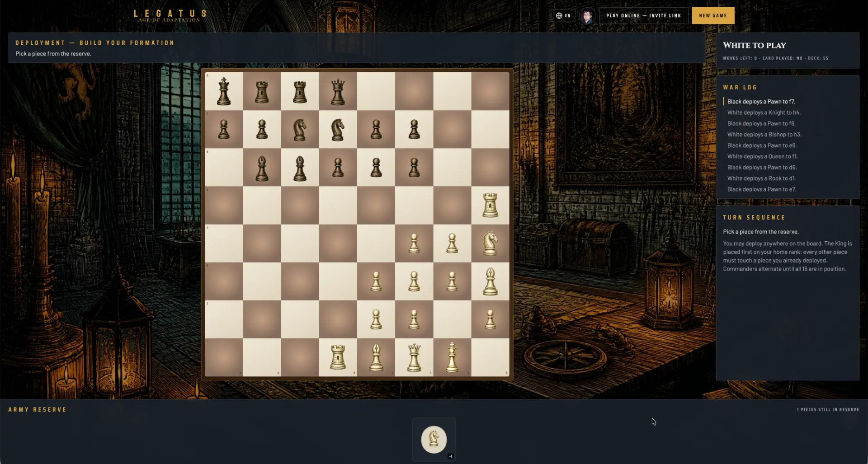Select the white queen on f1

tap(414, 357)
